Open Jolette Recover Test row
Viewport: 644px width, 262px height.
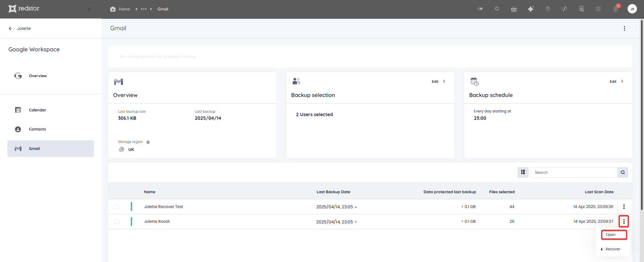click(x=164, y=207)
